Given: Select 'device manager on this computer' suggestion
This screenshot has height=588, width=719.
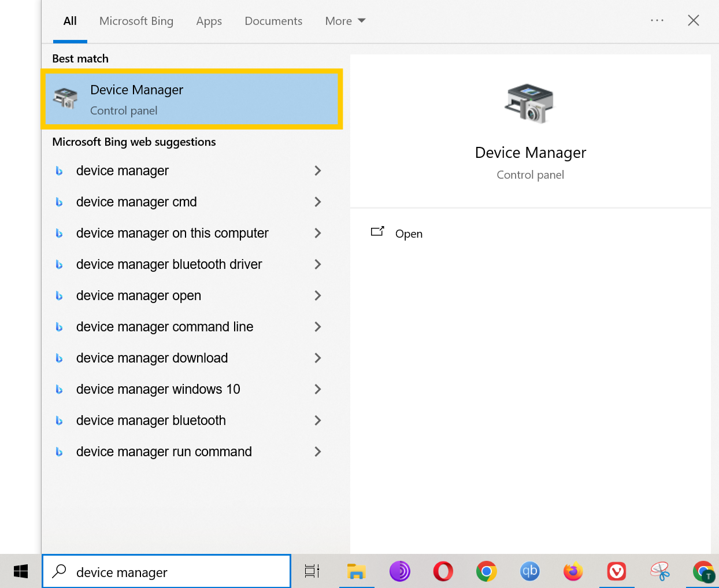Looking at the screenshot, I should point(172,233).
